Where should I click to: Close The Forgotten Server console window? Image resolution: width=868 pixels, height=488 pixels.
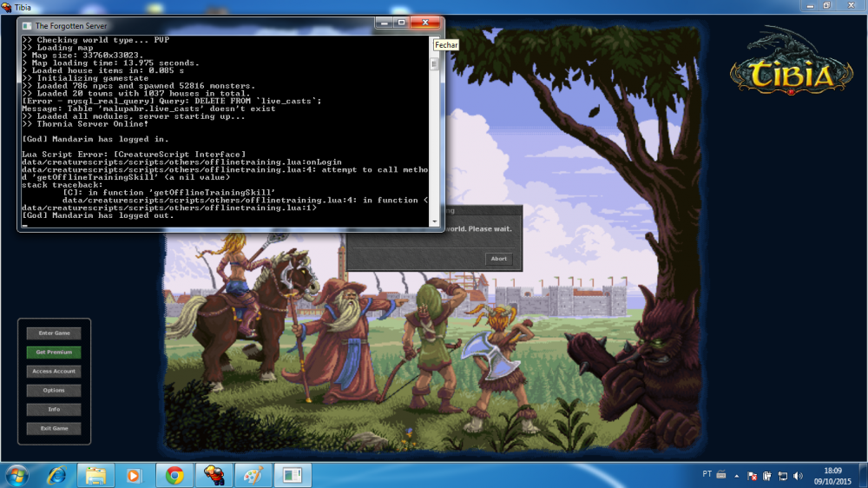425,23
